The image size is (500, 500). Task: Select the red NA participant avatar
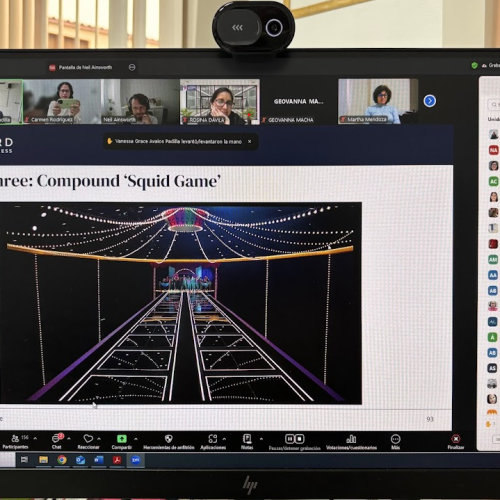[x=493, y=150]
